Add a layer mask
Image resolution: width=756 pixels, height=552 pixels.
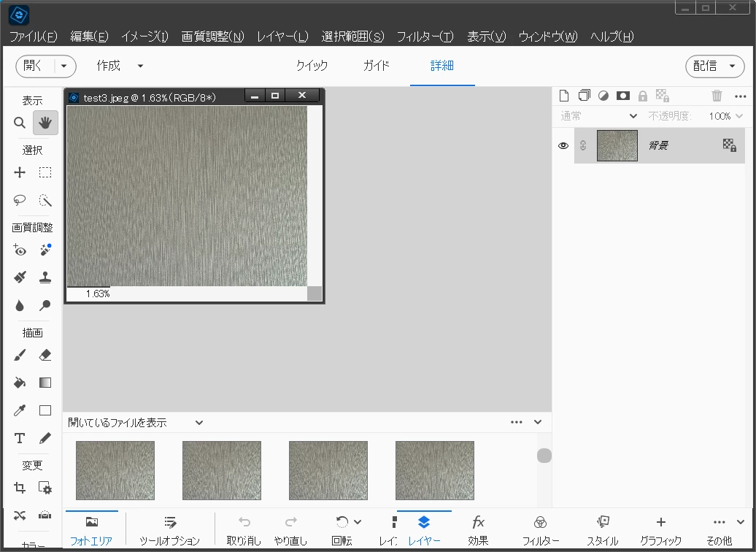pyautogui.click(x=623, y=96)
